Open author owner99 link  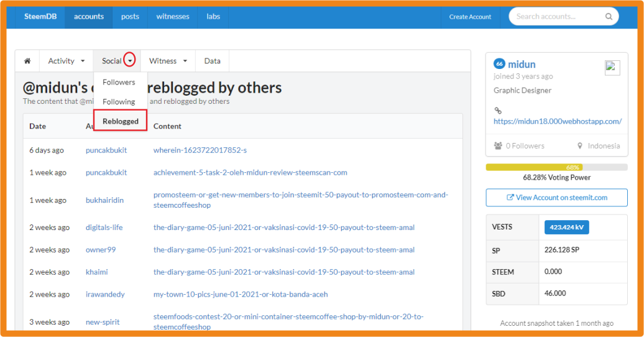click(x=101, y=249)
